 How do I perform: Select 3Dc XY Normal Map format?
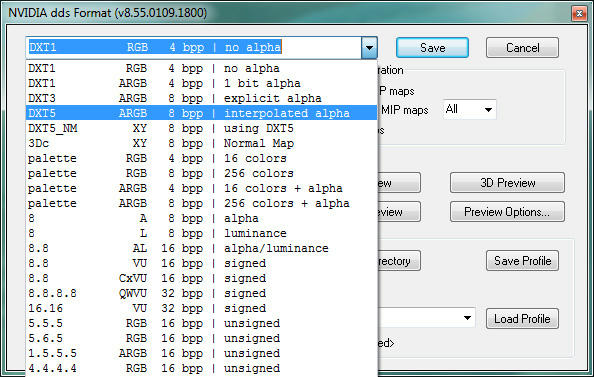click(202, 143)
